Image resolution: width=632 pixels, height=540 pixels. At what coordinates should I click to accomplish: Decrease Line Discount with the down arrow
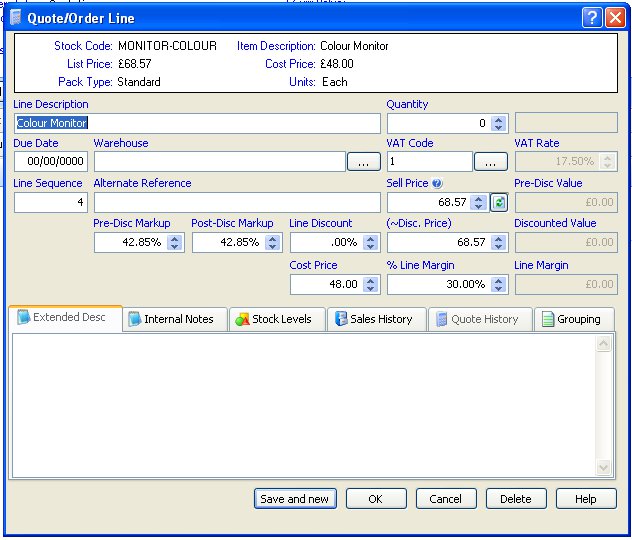tap(370, 246)
